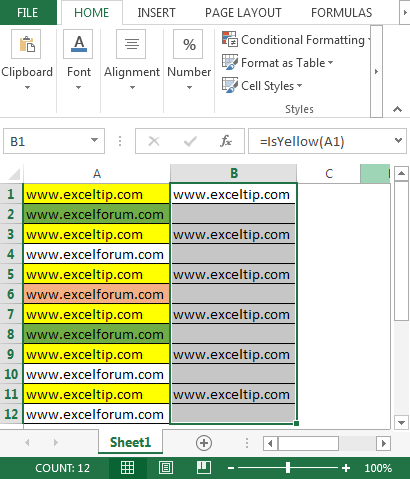
Task: Click the Insert Function fx icon
Action: (226, 141)
